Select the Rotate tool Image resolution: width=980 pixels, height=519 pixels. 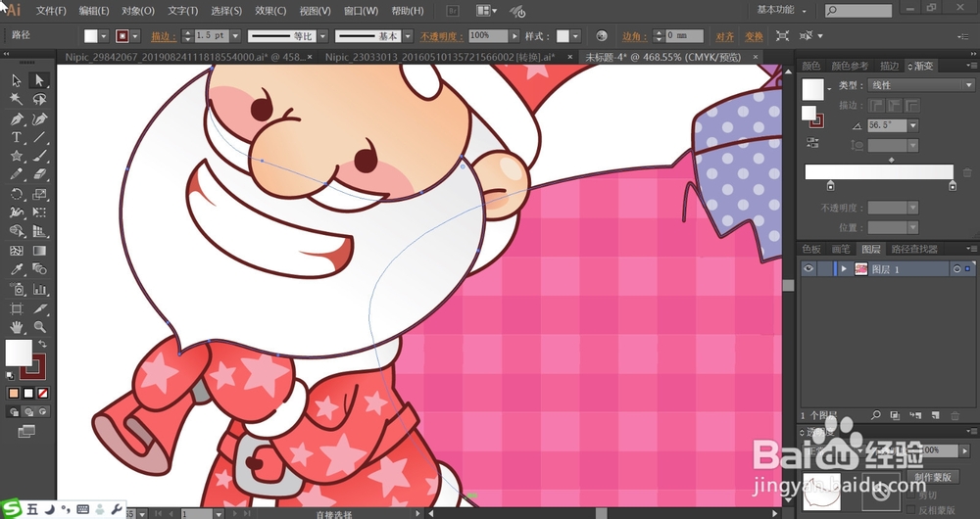coord(17,194)
